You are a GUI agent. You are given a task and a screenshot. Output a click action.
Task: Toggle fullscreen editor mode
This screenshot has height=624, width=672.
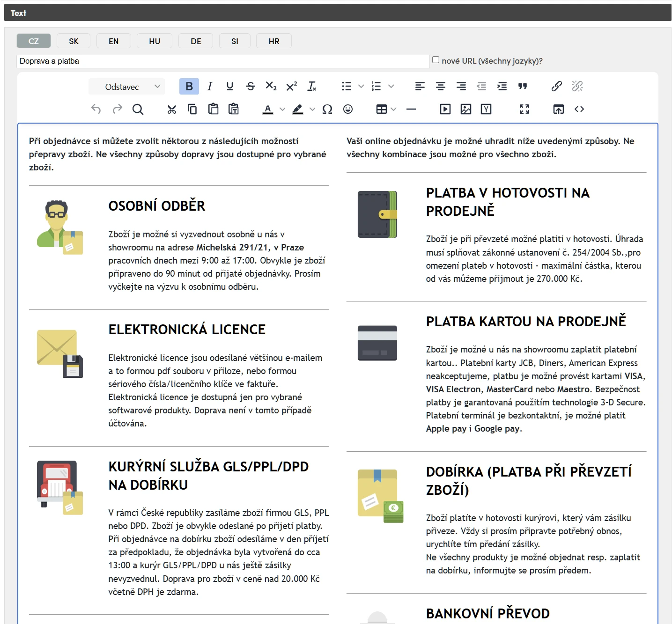point(524,109)
